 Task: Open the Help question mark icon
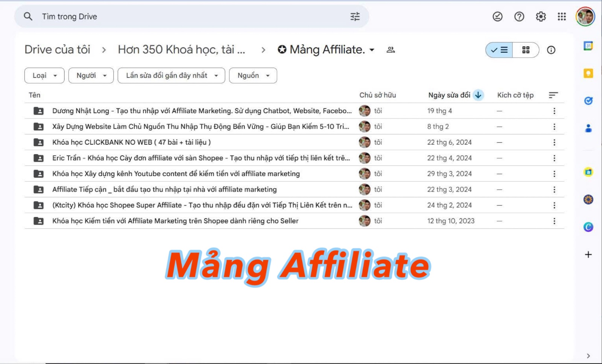point(519,17)
